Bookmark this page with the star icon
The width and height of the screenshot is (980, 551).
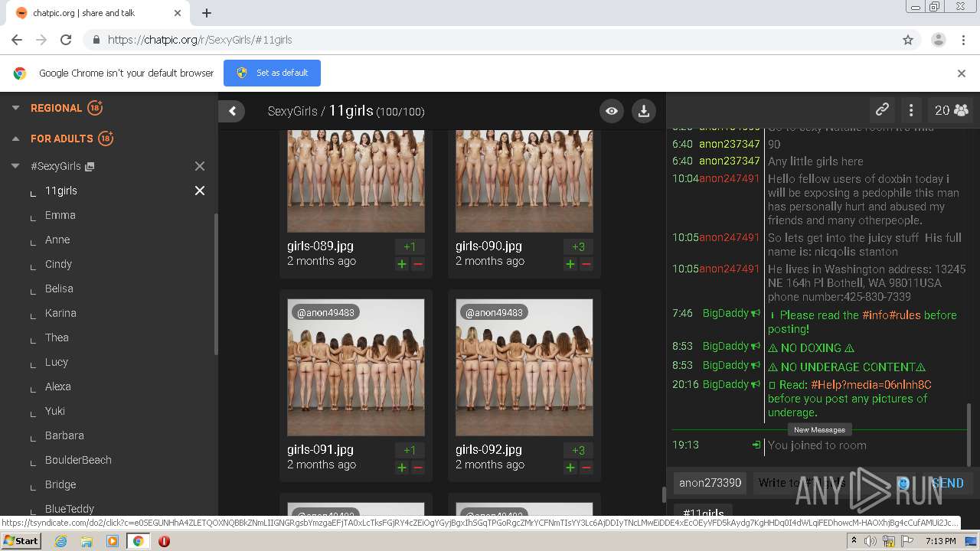click(x=908, y=40)
